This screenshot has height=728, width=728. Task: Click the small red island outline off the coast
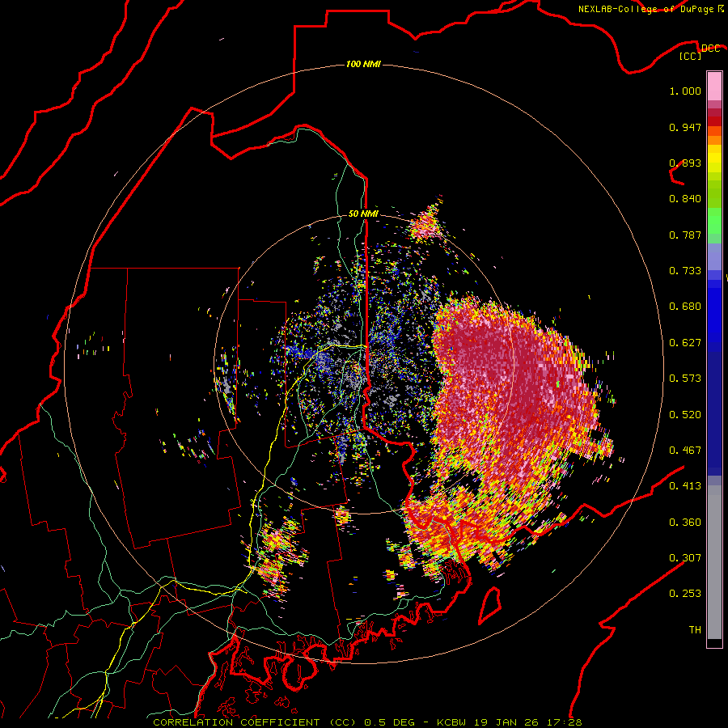pos(490,605)
